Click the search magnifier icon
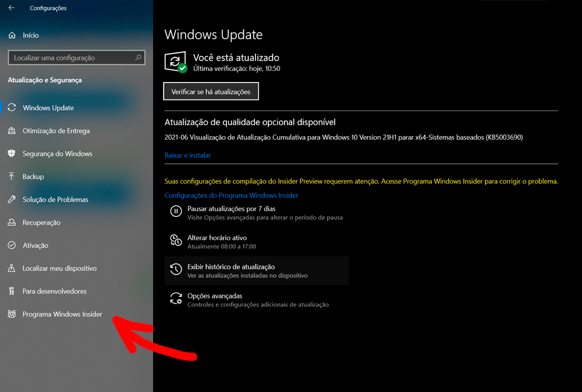This screenshot has width=582, height=392. 138,58
